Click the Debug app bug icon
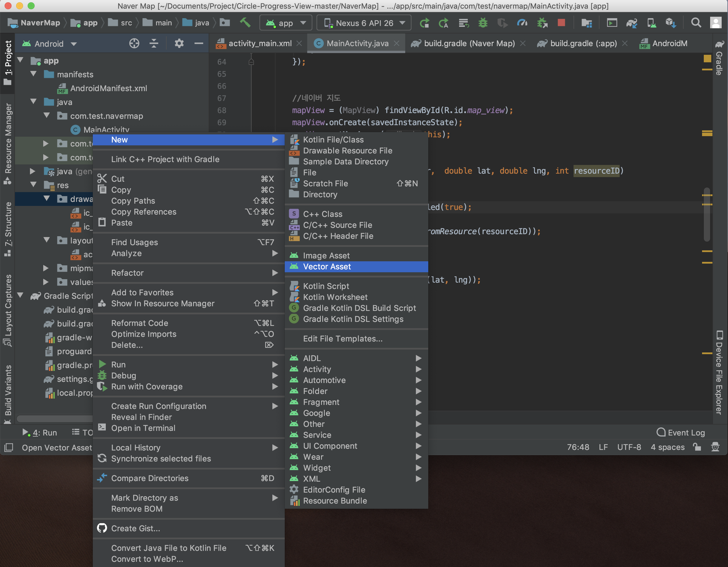 click(x=482, y=23)
